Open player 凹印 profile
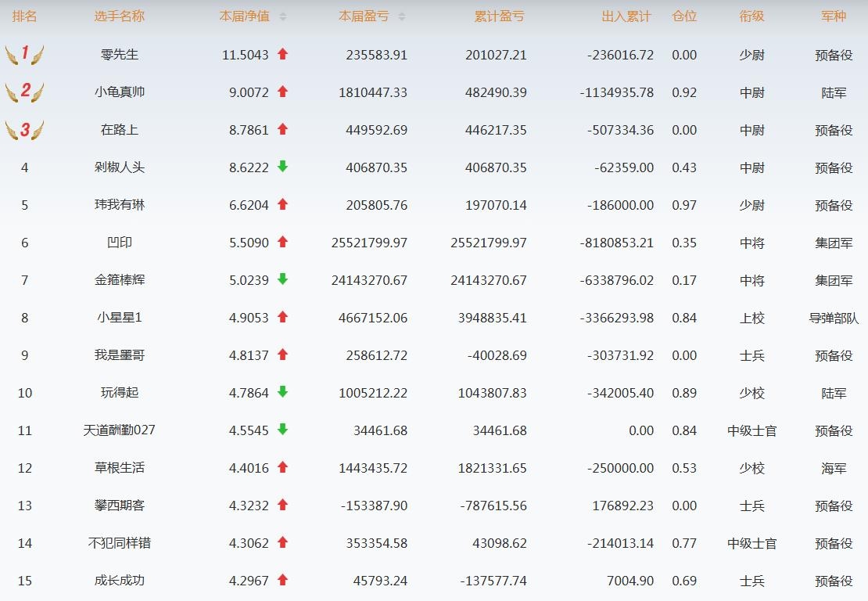 tap(120, 243)
